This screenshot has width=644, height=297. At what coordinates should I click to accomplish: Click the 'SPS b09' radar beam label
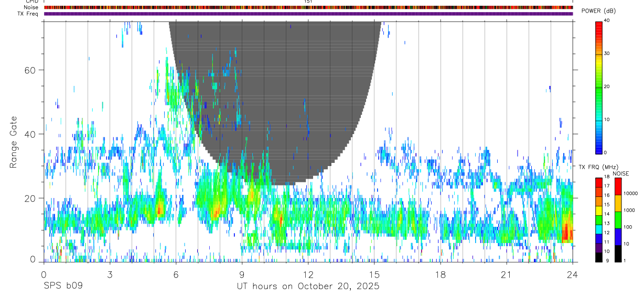(63, 286)
